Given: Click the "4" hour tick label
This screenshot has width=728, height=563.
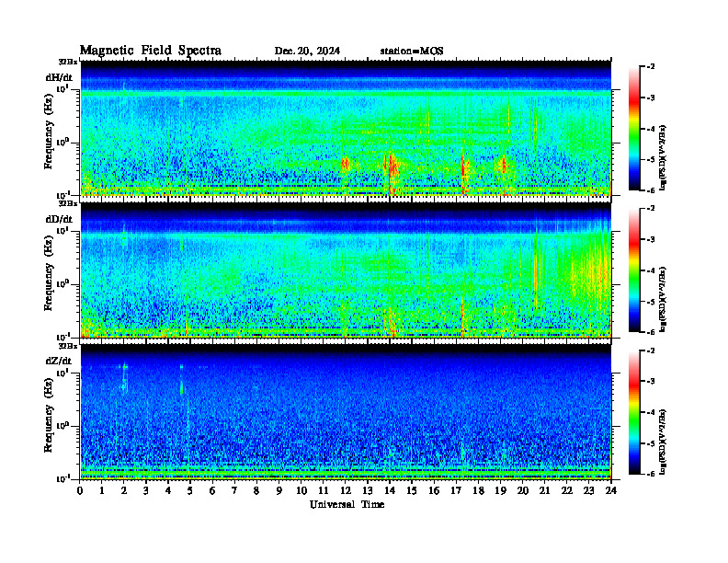Looking at the screenshot, I should tap(168, 490).
